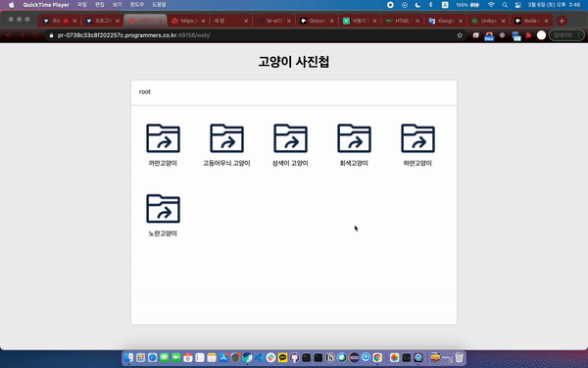Open the QuickTime Player menu

coord(46,5)
